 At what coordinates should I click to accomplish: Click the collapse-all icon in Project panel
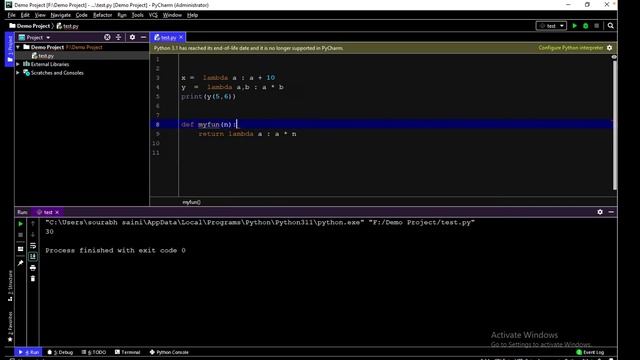pyautogui.click(x=118, y=37)
